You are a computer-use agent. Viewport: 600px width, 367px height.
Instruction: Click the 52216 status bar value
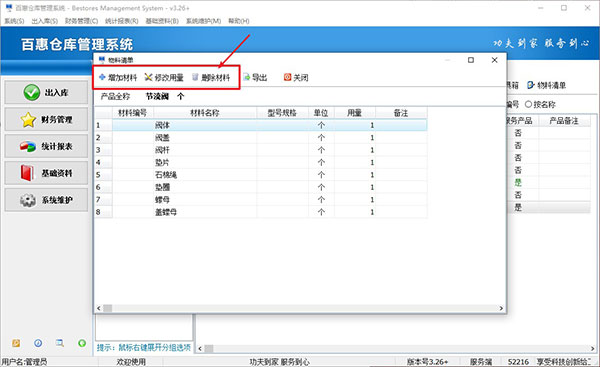tap(518, 362)
